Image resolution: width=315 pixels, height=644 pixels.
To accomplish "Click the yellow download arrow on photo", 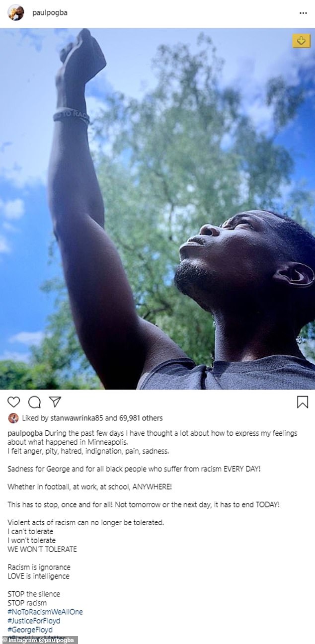I will [301, 41].
